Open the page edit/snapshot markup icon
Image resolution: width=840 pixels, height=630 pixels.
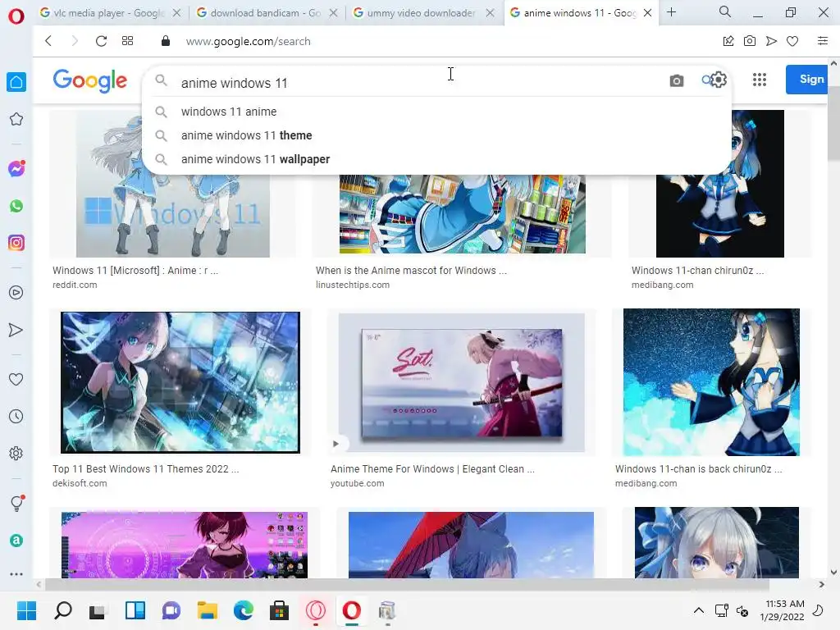728,41
